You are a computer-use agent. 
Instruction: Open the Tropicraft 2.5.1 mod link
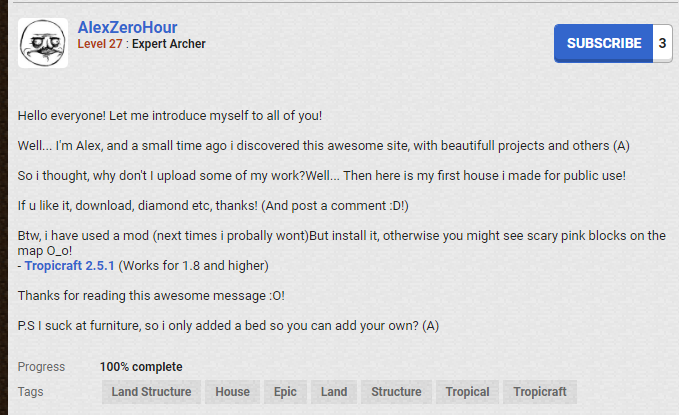(70, 266)
